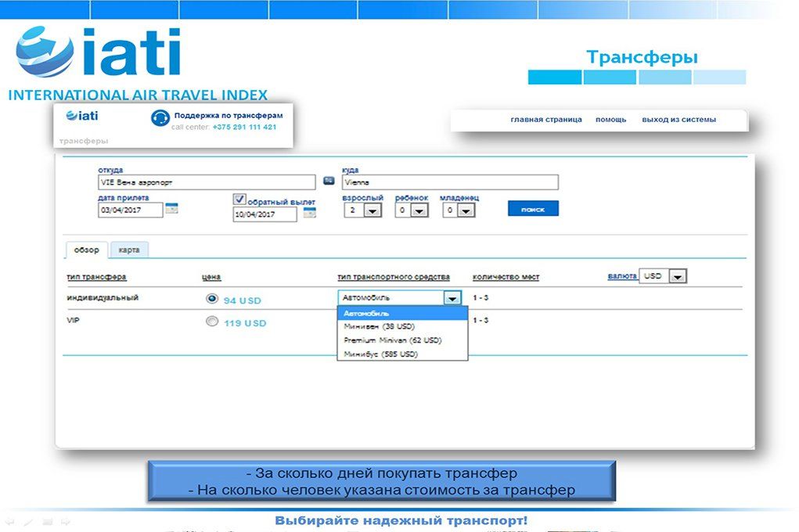
Task: Select the 119 USD VIP radio button
Action: 212,321
